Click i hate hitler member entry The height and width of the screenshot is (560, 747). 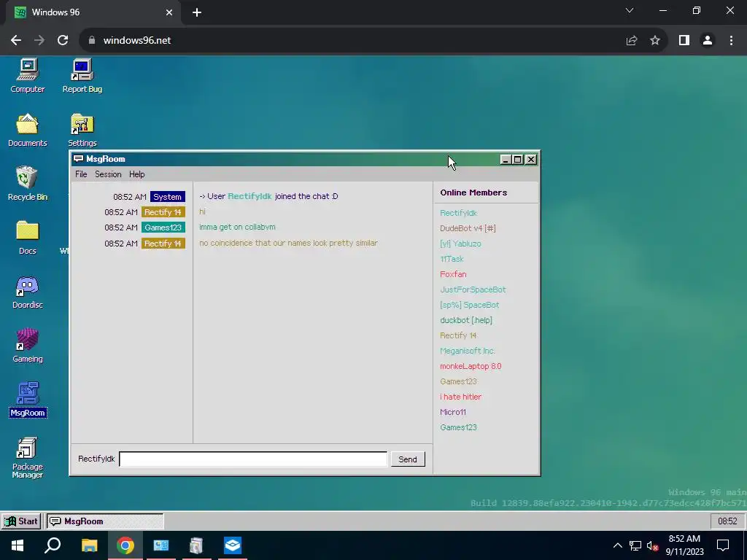click(460, 397)
